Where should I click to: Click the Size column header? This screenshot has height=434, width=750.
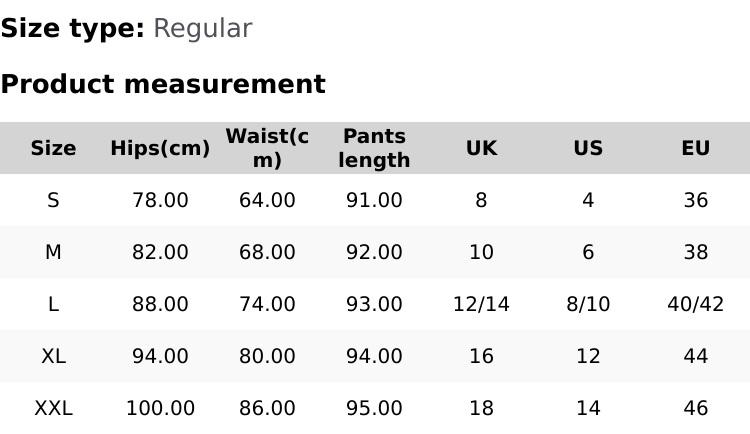click(x=53, y=148)
